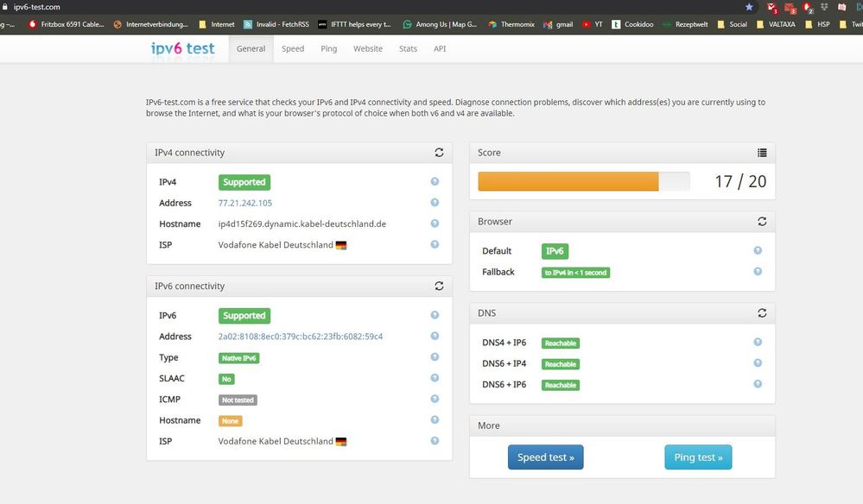Screen dimensions: 863x504
Task: Open the Website tab
Action: pyautogui.click(x=368, y=48)
